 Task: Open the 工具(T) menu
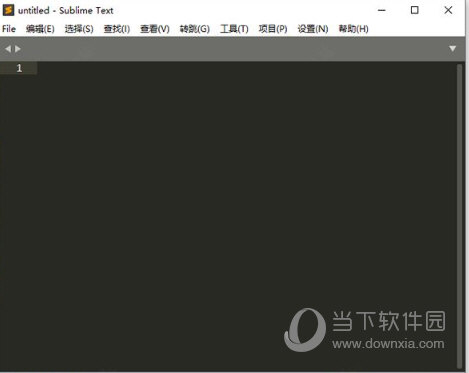[234, 29]
